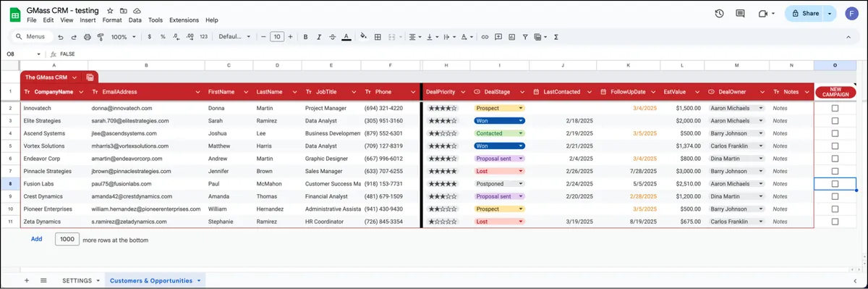Open the comments history icon
This screenshot has width=868, height=289.
point(740,14)
